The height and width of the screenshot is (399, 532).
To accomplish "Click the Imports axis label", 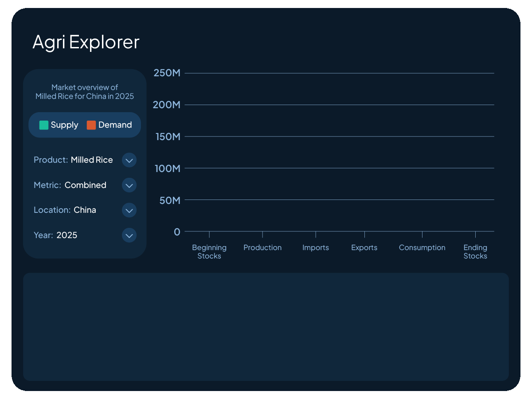I will tap(316, 248).
